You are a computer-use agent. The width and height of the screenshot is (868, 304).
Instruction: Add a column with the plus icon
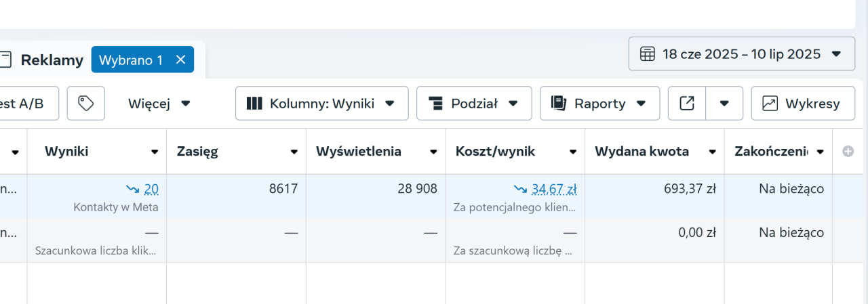point(847,152)
